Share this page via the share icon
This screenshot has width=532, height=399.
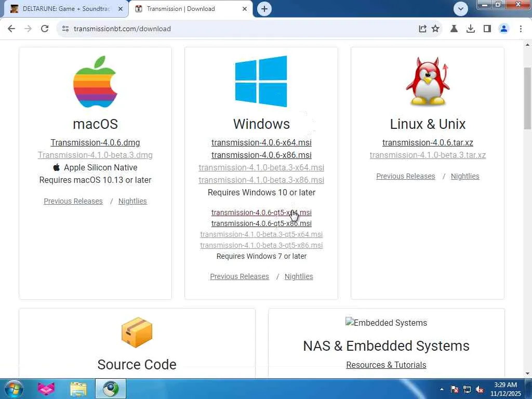[x=422, y=29]
